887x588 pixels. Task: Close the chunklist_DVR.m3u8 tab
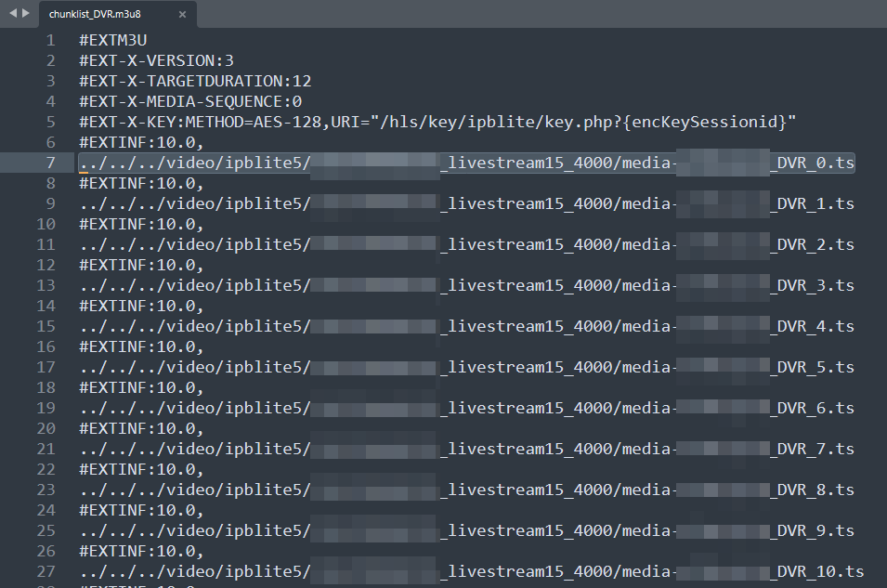click(x=182, y=15)
